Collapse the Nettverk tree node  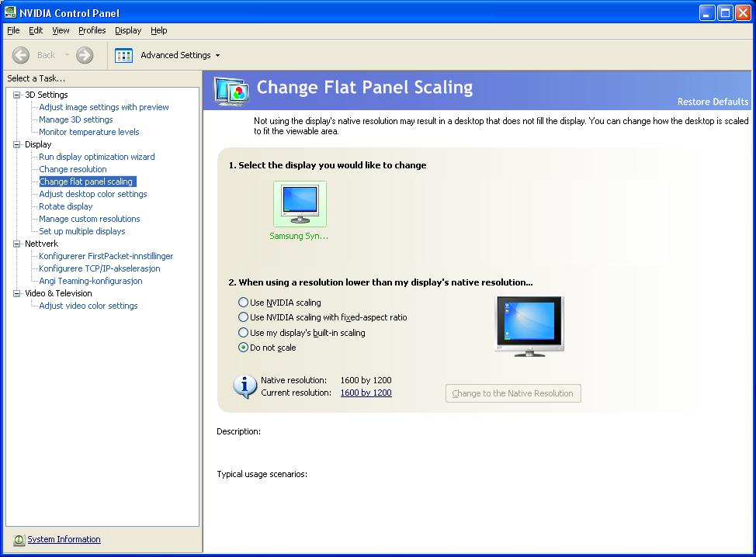click(x=17, y=244)
